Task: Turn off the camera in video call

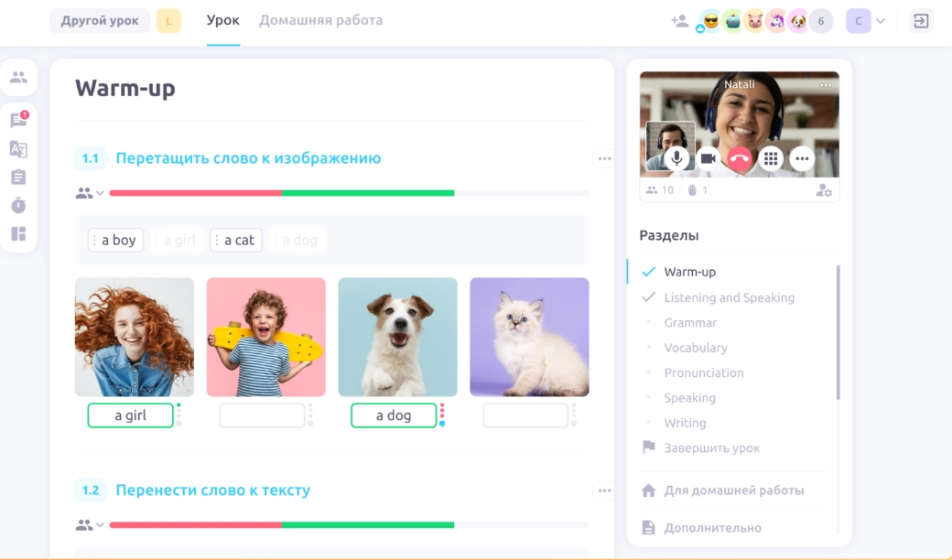Action: [709, 158]
